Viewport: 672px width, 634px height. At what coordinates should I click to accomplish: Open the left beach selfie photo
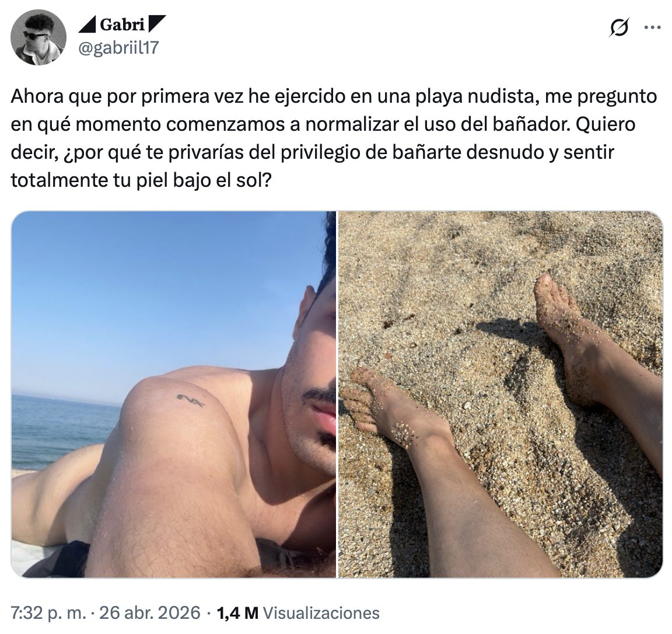174,394
